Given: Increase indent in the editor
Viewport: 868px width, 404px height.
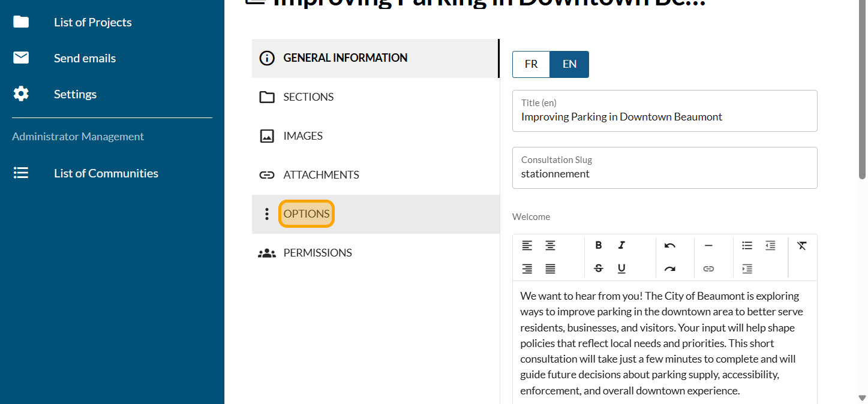Looking at the screenshot, I should click(747, 269).
